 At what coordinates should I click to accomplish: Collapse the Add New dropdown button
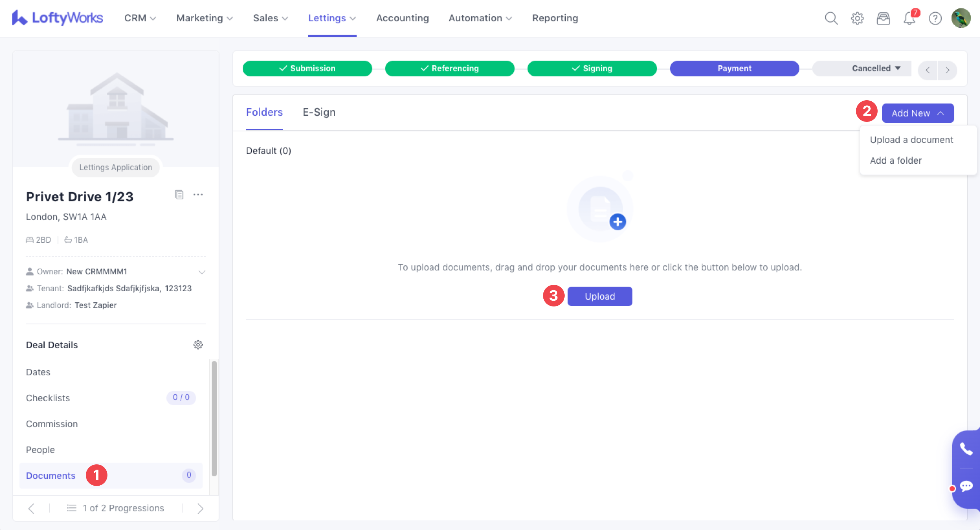pyautogui.click(x=917, y=113)
